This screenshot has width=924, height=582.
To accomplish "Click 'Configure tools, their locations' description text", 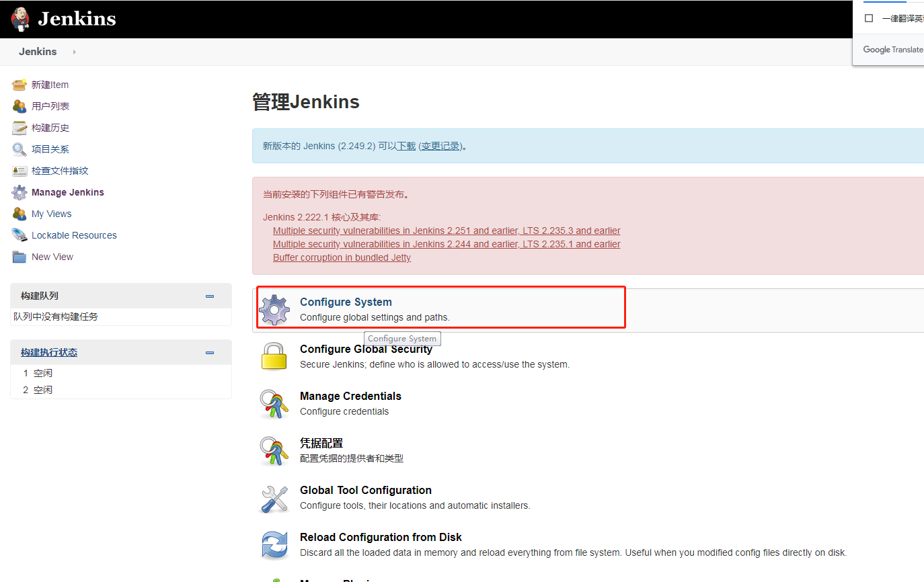I will point(415,505).
